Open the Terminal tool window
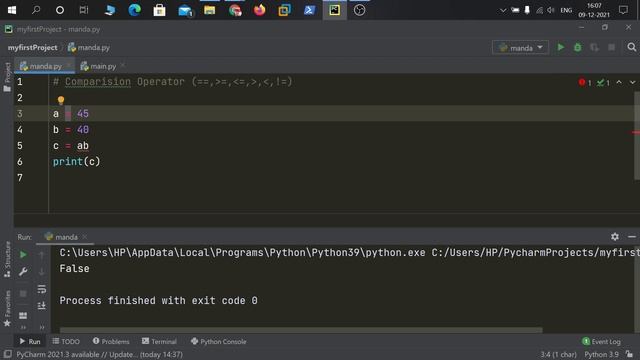Image resolution: width=640 pixels, height=360 pixels. [159, 341]
